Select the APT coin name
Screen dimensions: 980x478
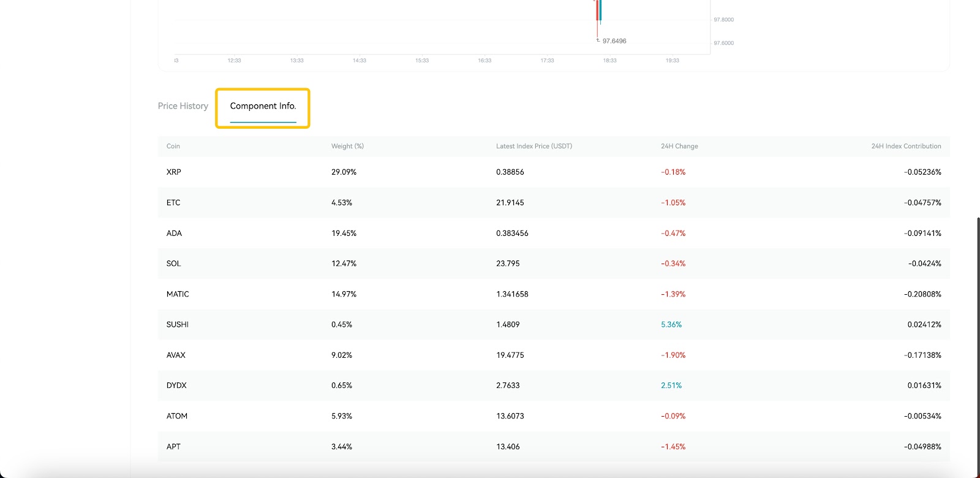[x=173, y=447]
